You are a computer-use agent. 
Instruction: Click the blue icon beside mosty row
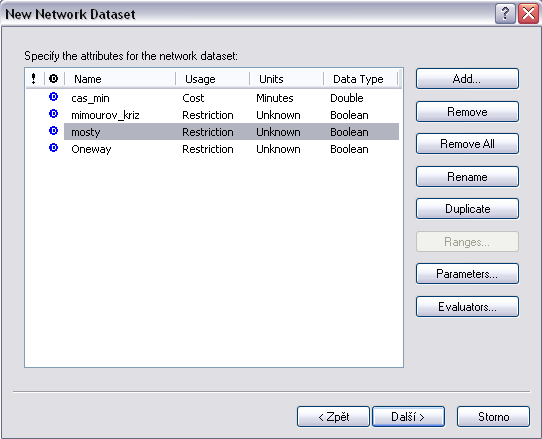pos(54,131)
